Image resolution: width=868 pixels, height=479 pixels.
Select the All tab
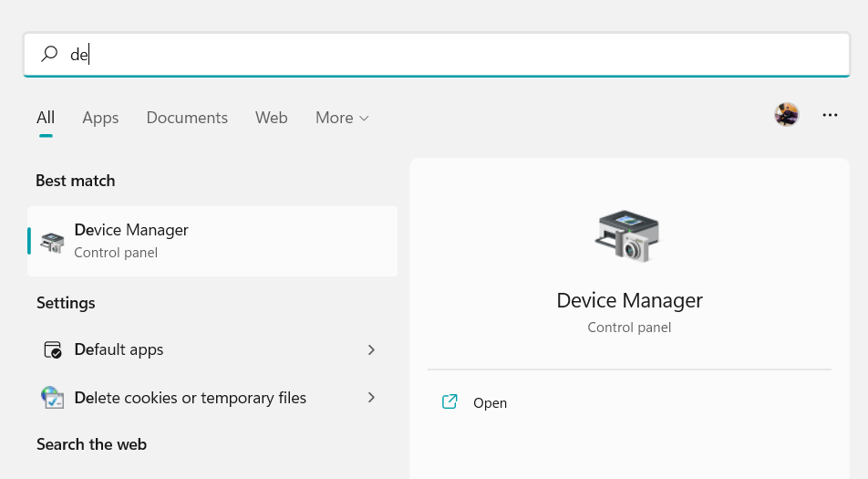[x=46, y=118]
